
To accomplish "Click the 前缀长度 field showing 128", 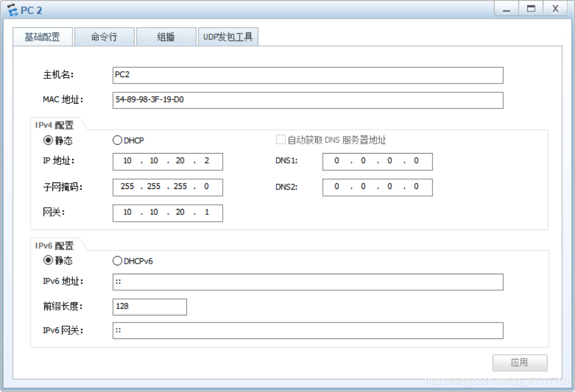I will [150, 307].
